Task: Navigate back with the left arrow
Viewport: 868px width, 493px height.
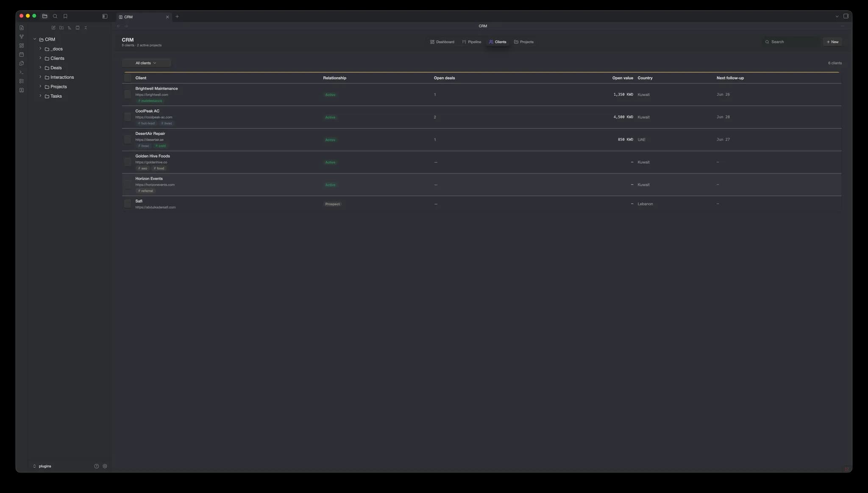Action: (119, 26)
